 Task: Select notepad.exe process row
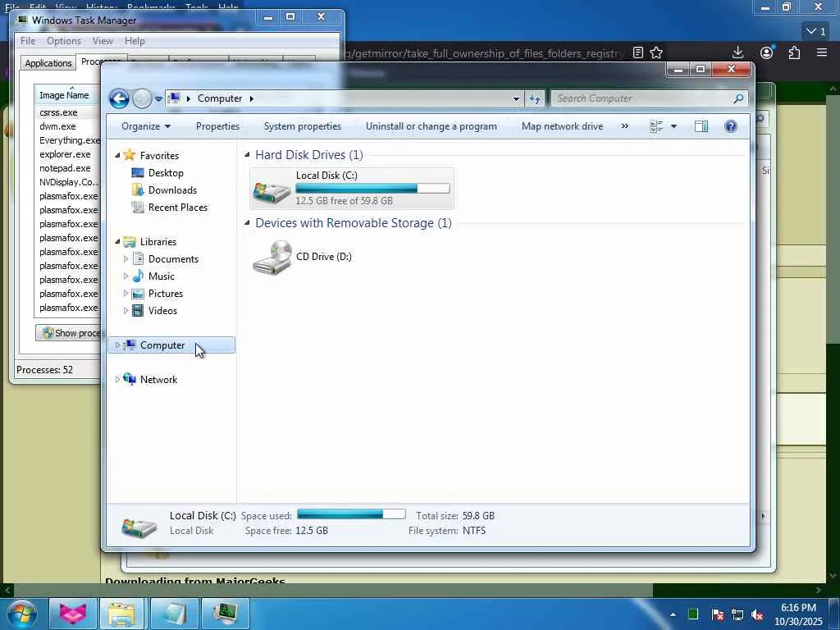(x=67, y=168)
